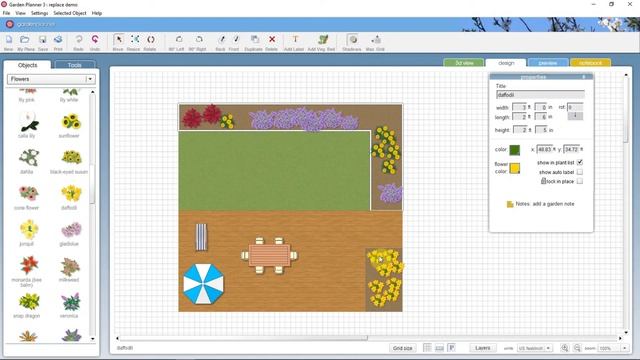Click the Redo arrow icon
The image size is (640, 360).
pyautogui.click(x=78, y=40)
